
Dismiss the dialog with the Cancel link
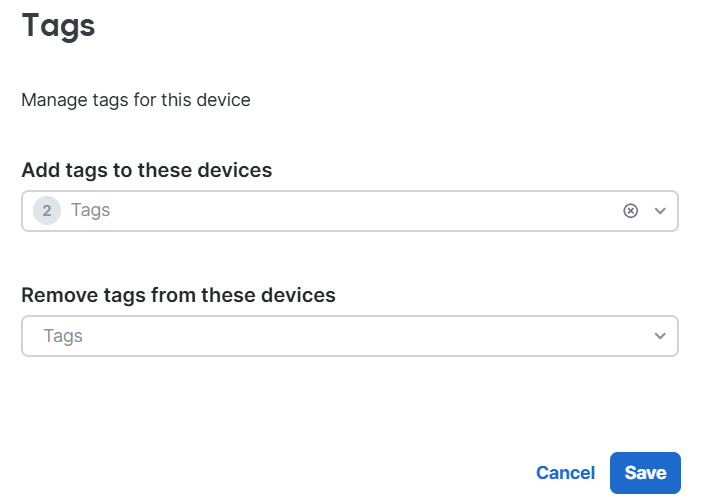(x=566, y=473)
